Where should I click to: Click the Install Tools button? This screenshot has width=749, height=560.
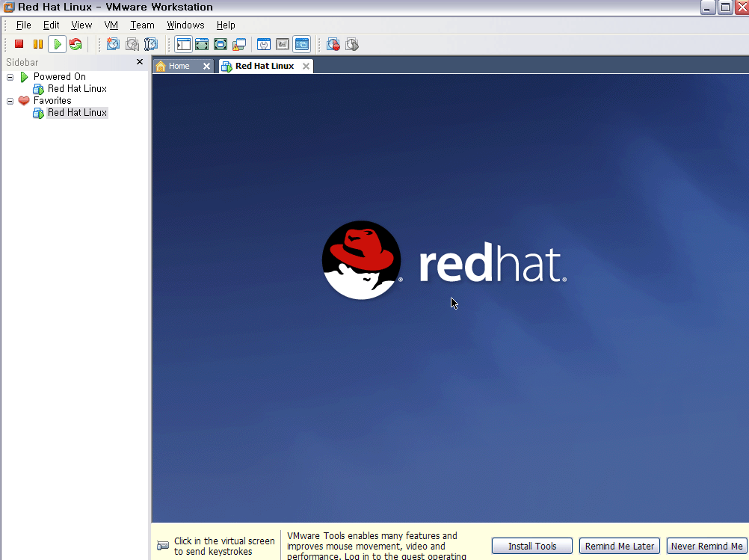532,546
